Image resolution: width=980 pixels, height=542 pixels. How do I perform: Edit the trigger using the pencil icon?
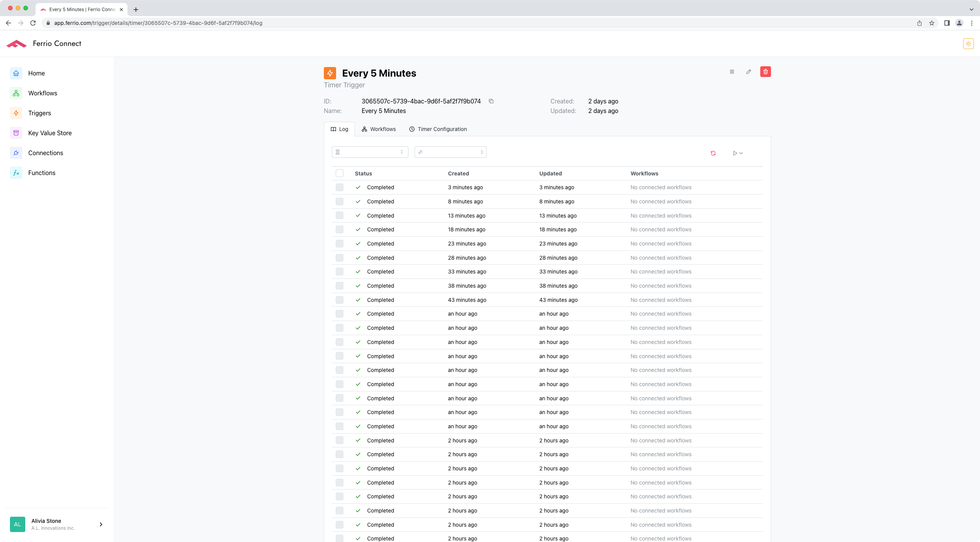[748, 72]
